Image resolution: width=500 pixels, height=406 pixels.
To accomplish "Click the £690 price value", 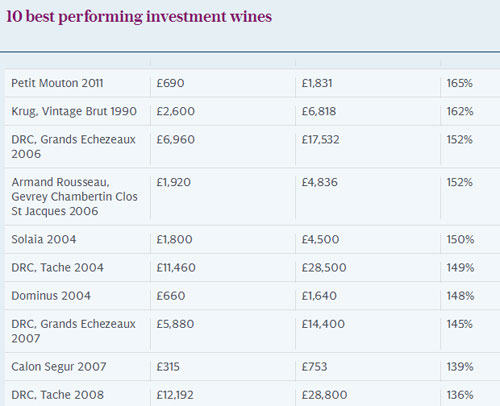I will click(x=170, y=83).
